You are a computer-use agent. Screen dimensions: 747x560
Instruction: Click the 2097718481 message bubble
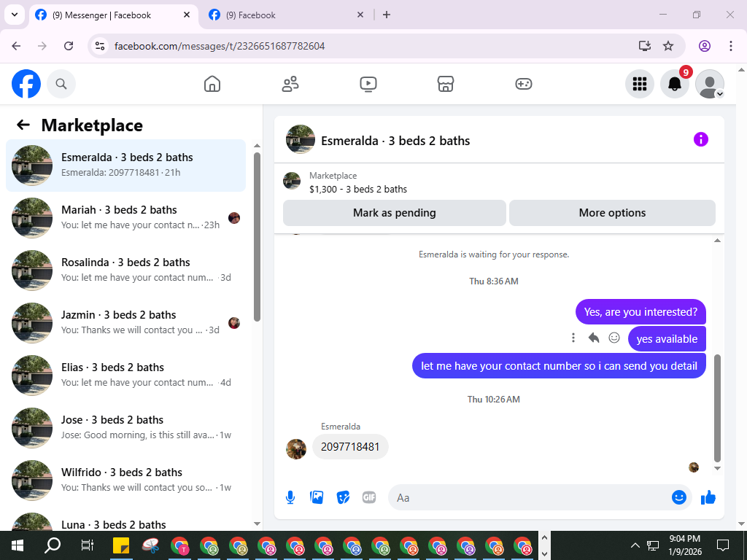click(x=350, y=447)
